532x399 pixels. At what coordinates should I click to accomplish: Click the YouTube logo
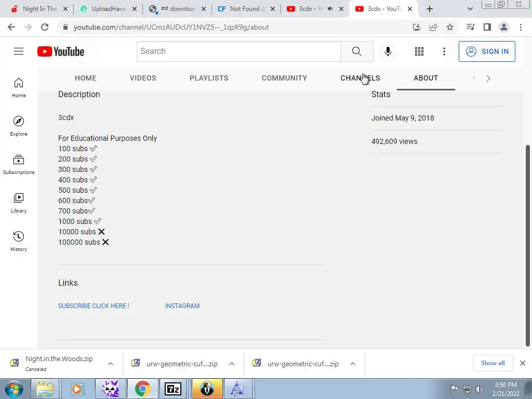pos(61,51)
